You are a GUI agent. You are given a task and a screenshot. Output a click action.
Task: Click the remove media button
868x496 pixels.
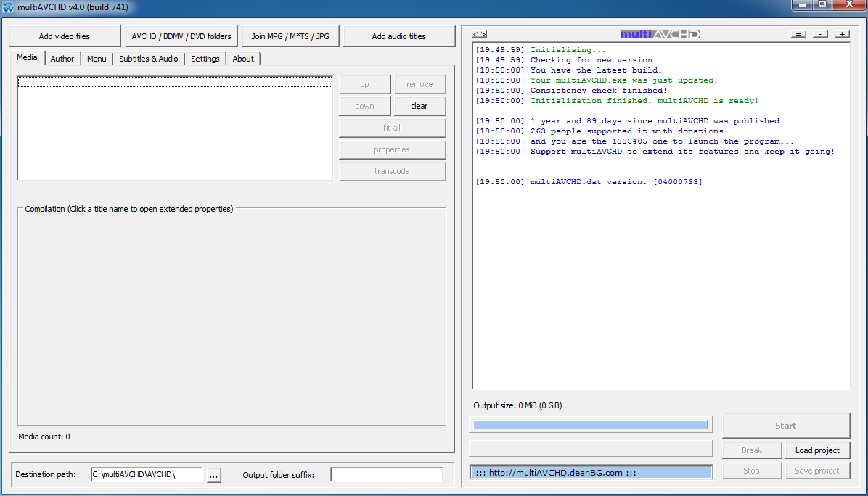pyautogui.click(x=419, y=85)
